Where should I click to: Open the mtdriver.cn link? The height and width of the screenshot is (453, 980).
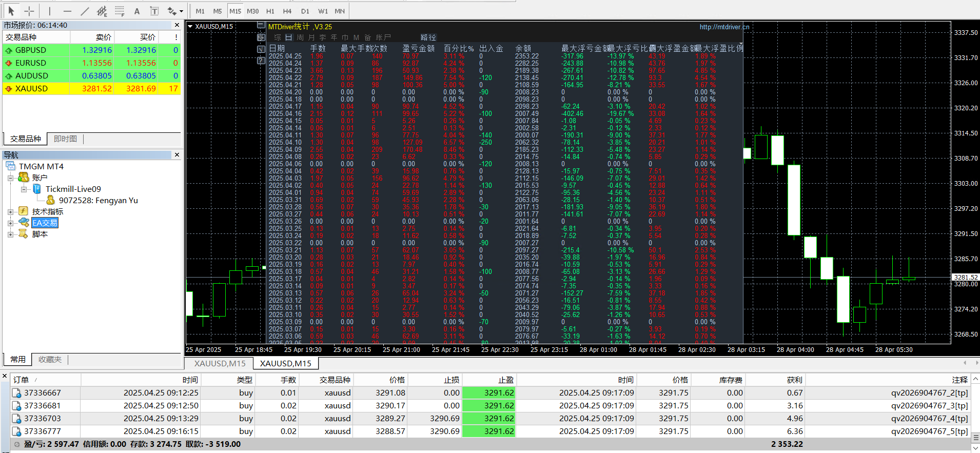pyautogui.click(x=724, y=27)
